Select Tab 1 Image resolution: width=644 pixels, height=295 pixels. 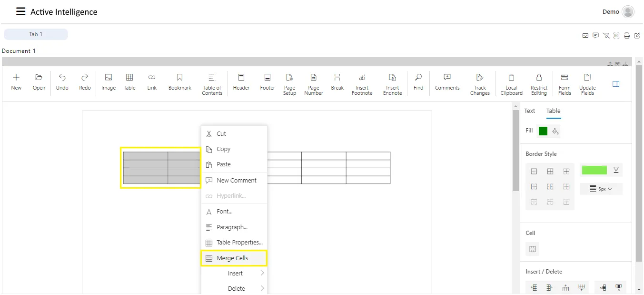coord(36,34)
